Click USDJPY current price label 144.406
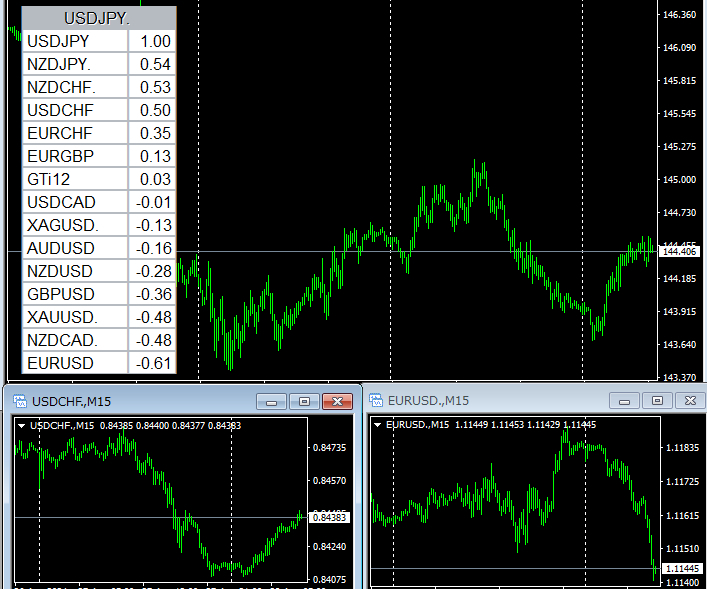The image size is (707, 589). [680, 251]
